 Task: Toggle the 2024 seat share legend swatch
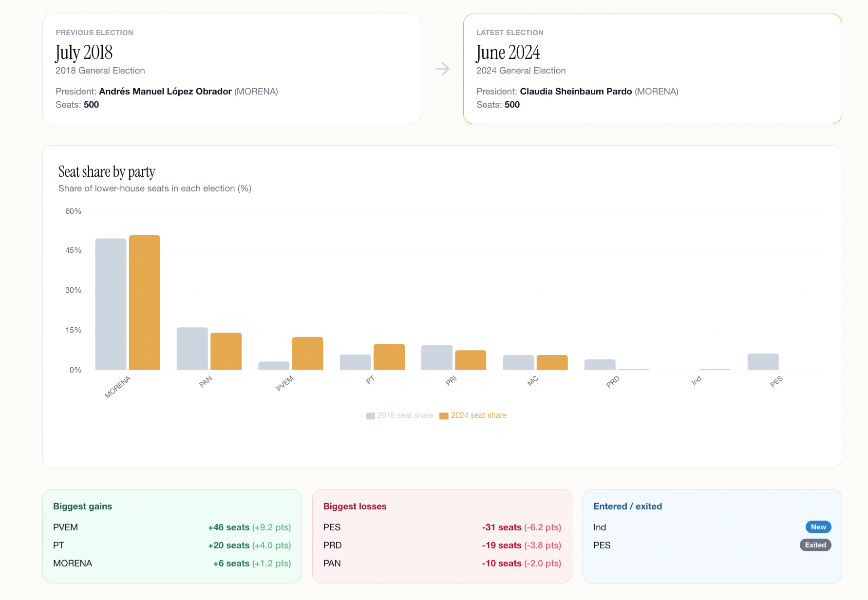tap(444, 416)
